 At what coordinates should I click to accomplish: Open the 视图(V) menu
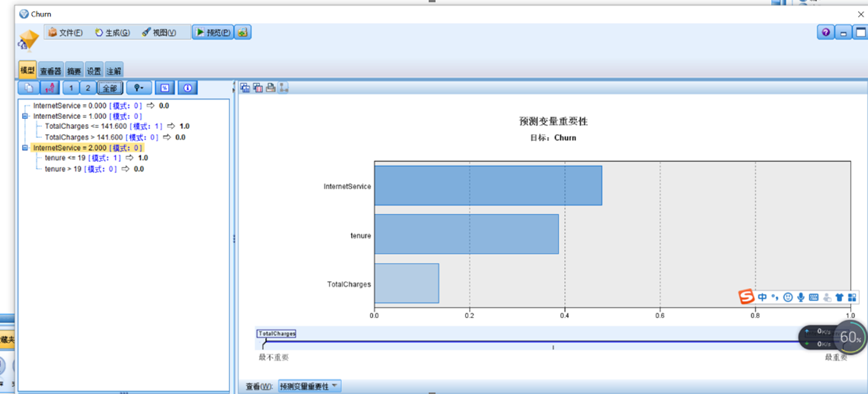[159, 33]
